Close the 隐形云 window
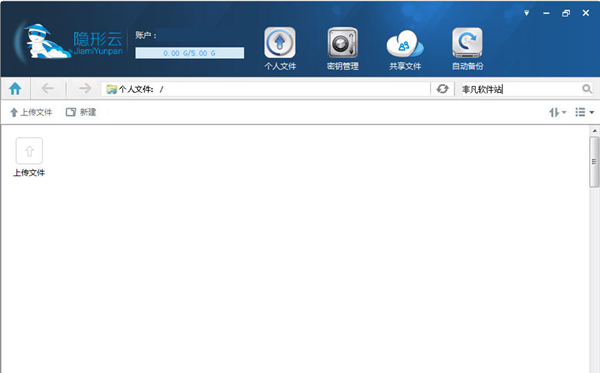 (585, 13)
